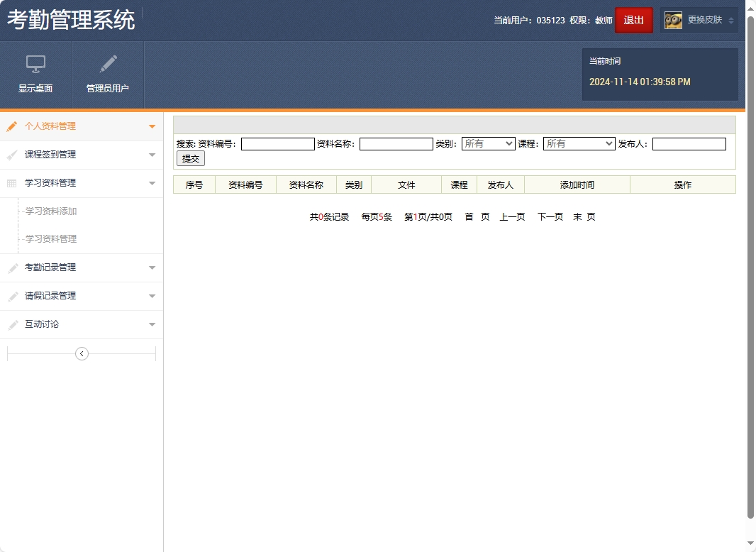Click the icon next to 课程签到管理
Viewport: 756px width, 552px height.
tap(11, 155)
